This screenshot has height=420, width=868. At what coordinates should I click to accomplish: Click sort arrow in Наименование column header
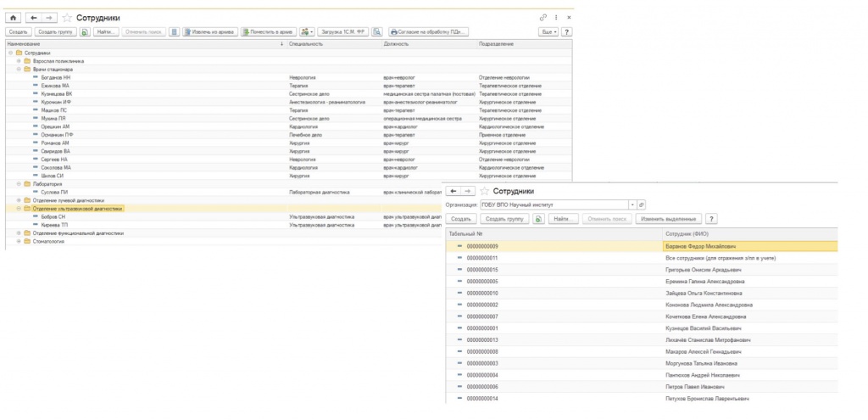tap(281, 44)
